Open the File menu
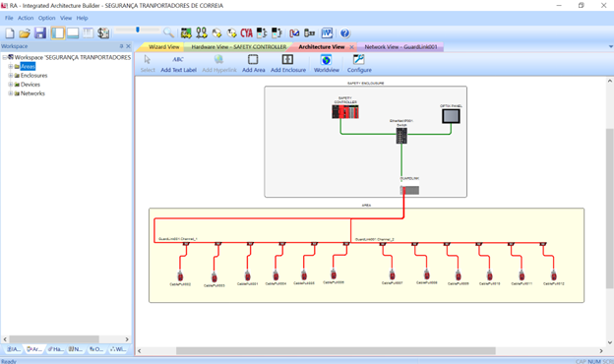The height and width of the screenshot is (364, 614). (x=9, y=18)
